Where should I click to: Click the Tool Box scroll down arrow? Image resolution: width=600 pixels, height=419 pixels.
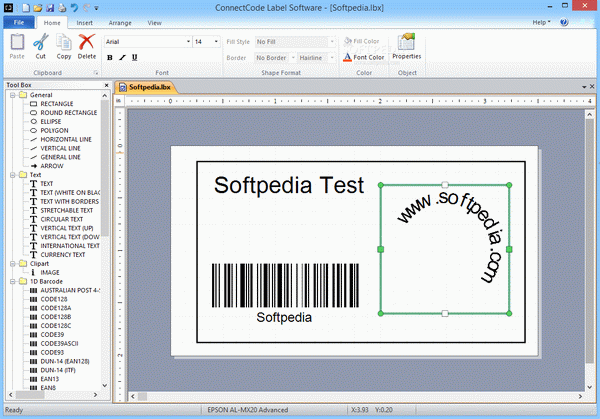tap(105, 385)
